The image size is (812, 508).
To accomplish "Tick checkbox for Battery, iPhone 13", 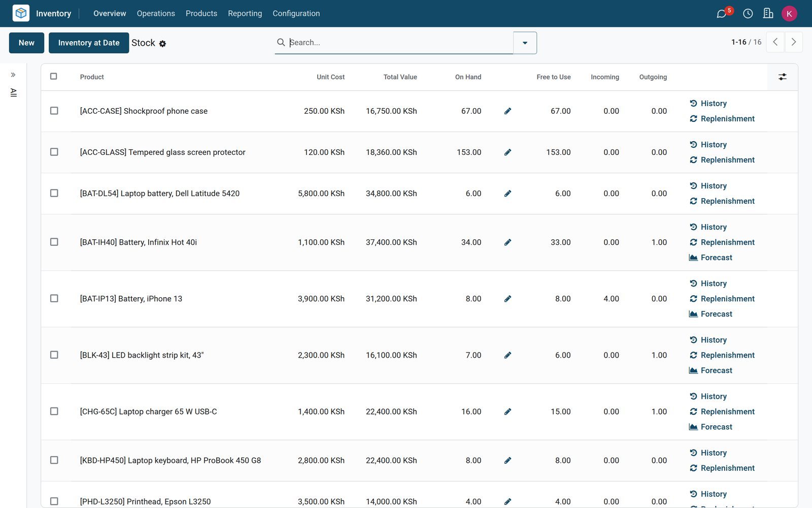I will 54,298.
